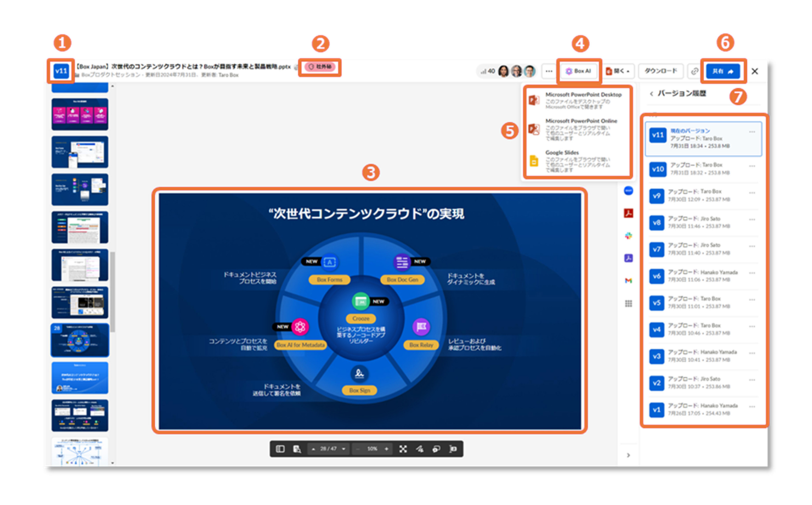Click the thumbnail list scroll-down arrow
The height and width of the screenshot is (505, 812).
[112, 463]
